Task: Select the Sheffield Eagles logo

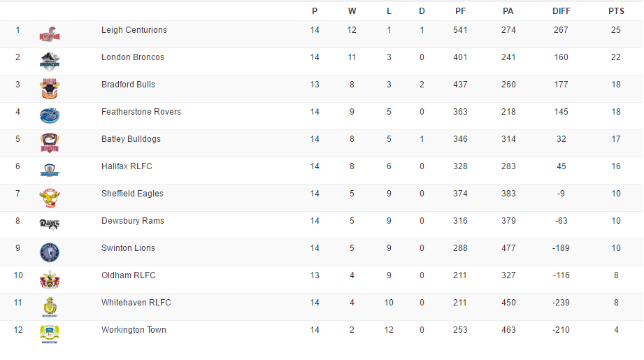Action: click(50, 197)
